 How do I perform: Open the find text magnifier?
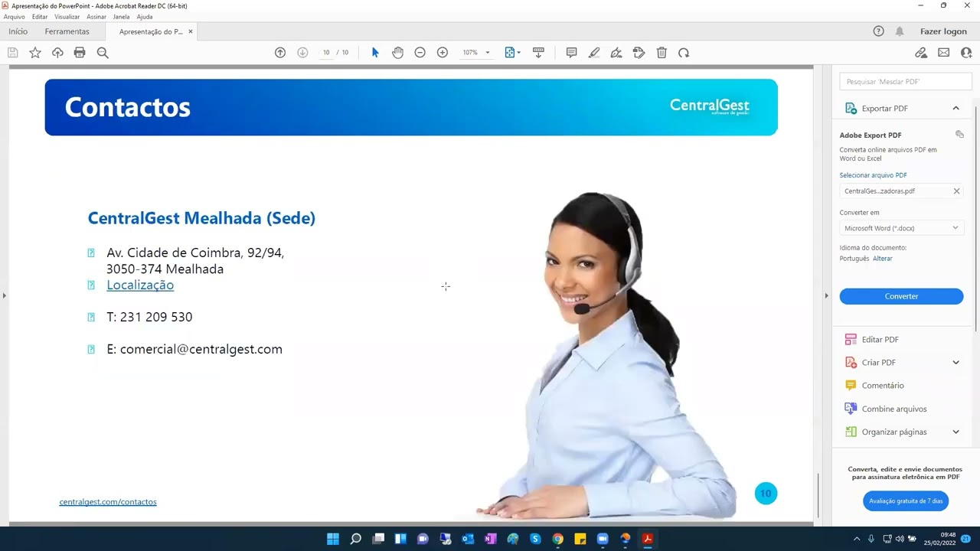103,53
